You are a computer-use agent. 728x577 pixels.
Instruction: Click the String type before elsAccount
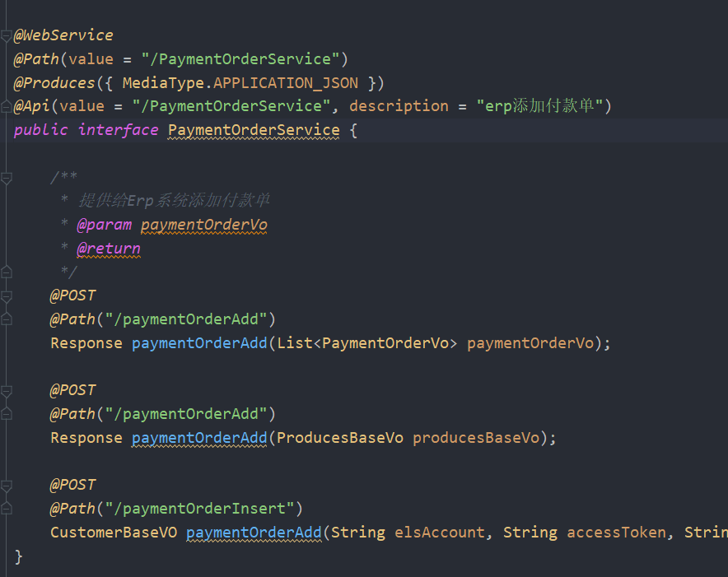(358, 533)
